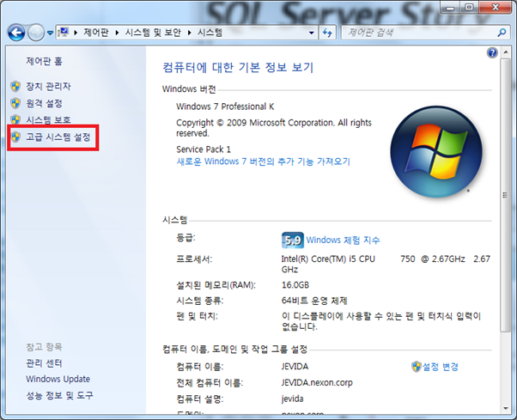Select the 64비트 운영 체제 value
Image resolution: width=517 pixels, height=420 pixels.
pos(314,301)
